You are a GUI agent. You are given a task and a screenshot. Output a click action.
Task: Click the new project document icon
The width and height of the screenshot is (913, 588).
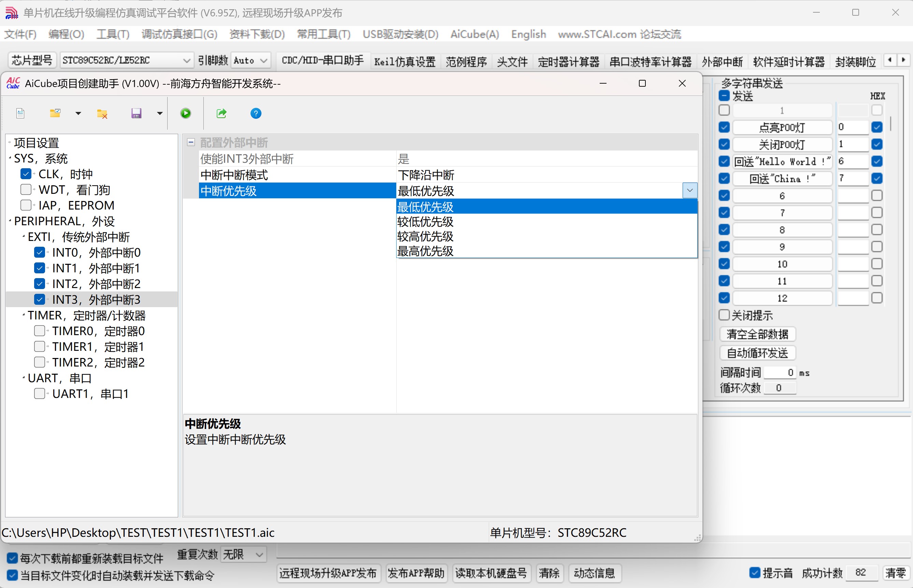20,113
